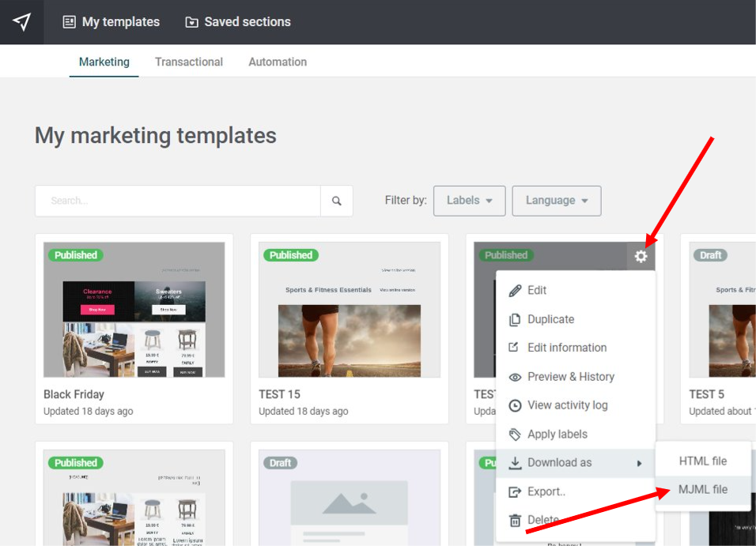
Task: Expand the Language filter dropdown
Action: click(x=557, y=201)
